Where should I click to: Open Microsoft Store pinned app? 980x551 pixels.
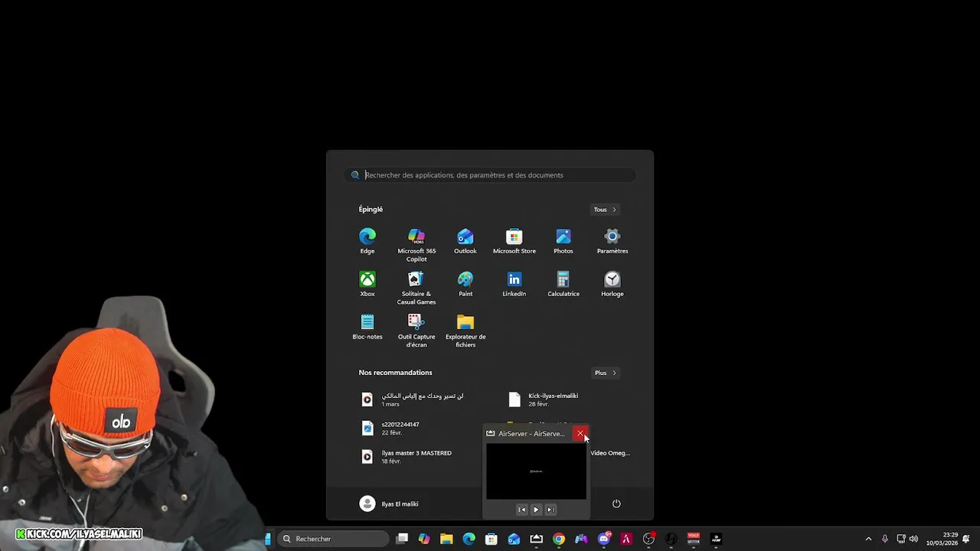[514, 241]
